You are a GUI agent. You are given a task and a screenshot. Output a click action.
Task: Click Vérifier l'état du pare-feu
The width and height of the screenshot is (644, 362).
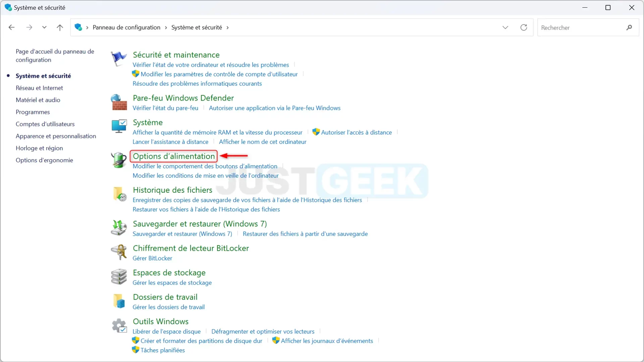[165, 108]
